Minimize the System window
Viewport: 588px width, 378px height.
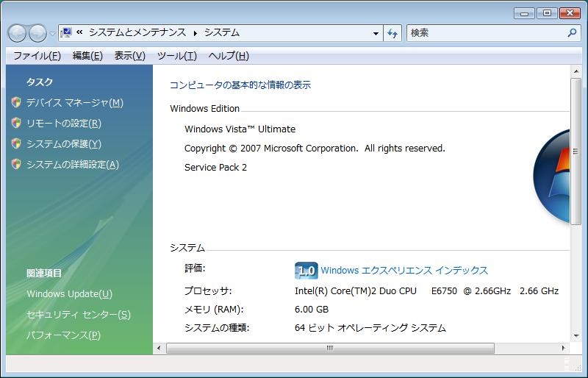[x=524, y=13]
